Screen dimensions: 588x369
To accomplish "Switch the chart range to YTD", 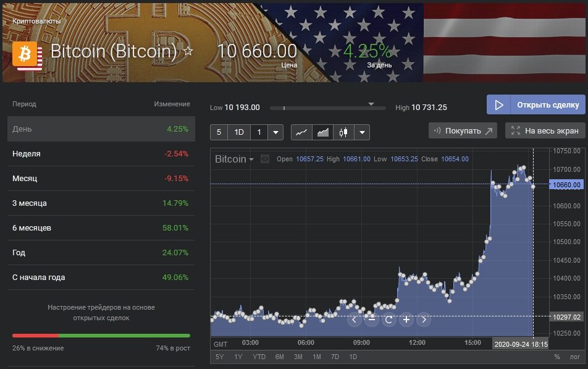I will point(259,357).
